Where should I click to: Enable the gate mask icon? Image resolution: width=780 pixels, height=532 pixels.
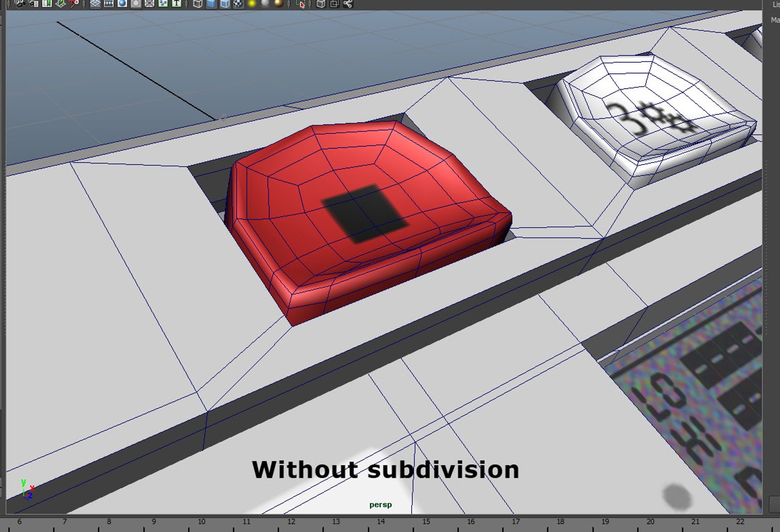click(x=136, y=3)
